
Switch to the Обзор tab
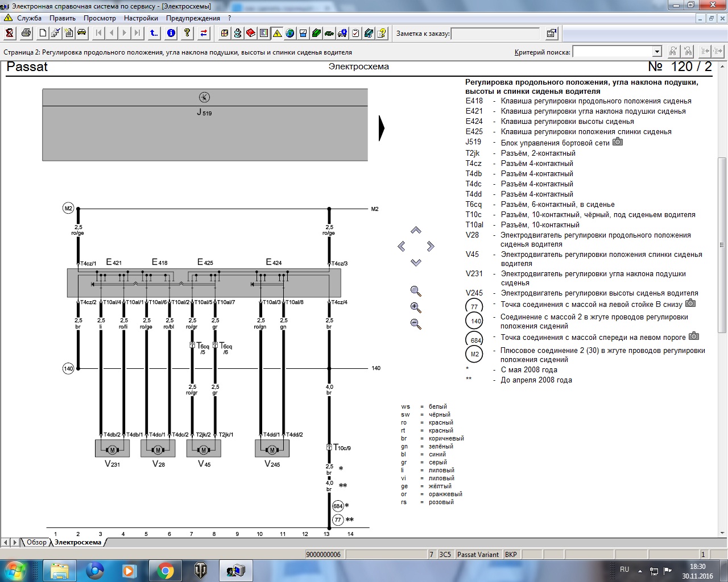click(x=36, y=542)
